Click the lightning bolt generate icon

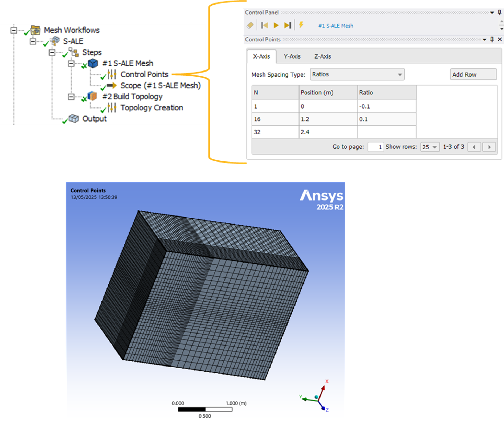pos(301,25)
